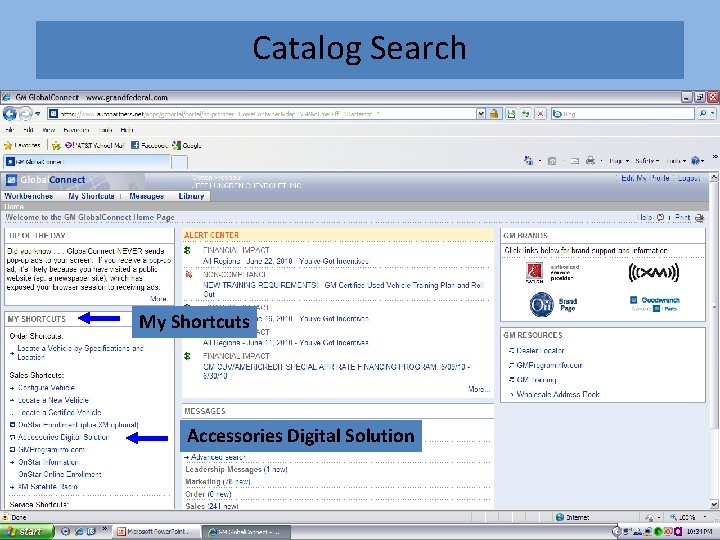Screen dimensions: 720x540
Task: Click More link in Alert Center
Action: (479, 389)
